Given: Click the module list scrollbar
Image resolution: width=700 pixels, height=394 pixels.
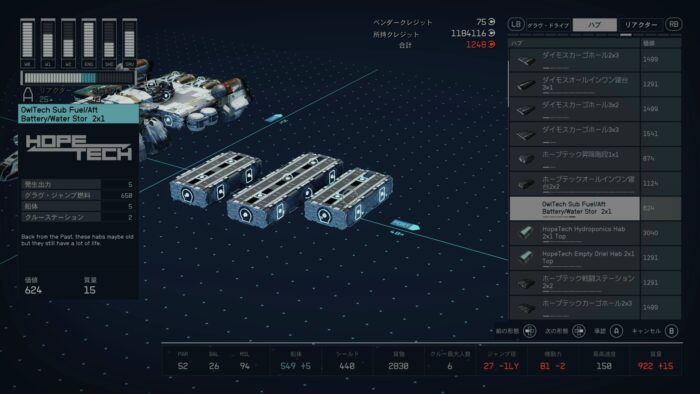Looking at the screenshot, I should [508, 84].
